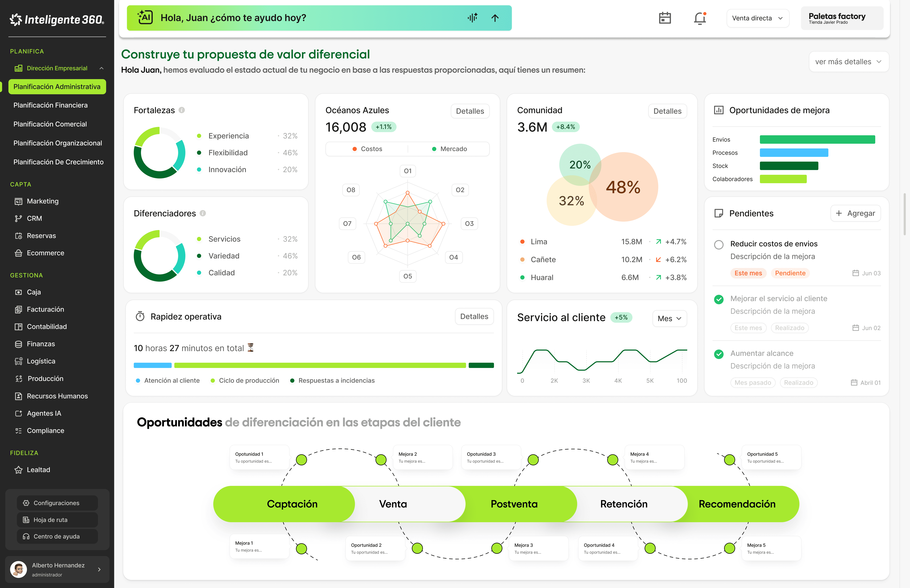The width and height of the screenshot is (910, 588).
Task: Click the calendar icon in top bar
Action: point(664,18)
